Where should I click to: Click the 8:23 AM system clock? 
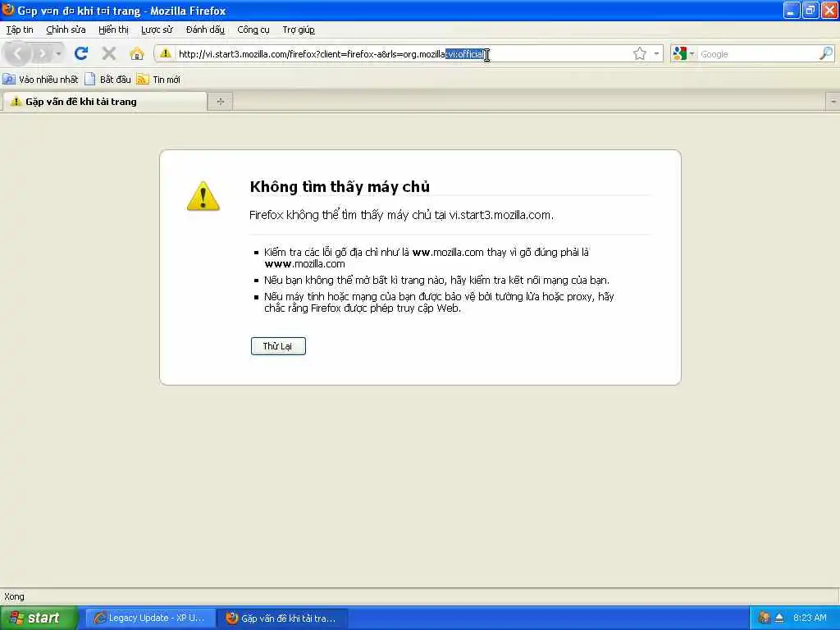tap(810, 618)
